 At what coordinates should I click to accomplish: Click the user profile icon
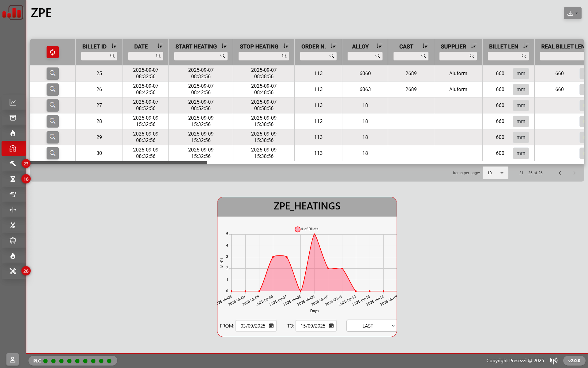click(x=13, y=359)
